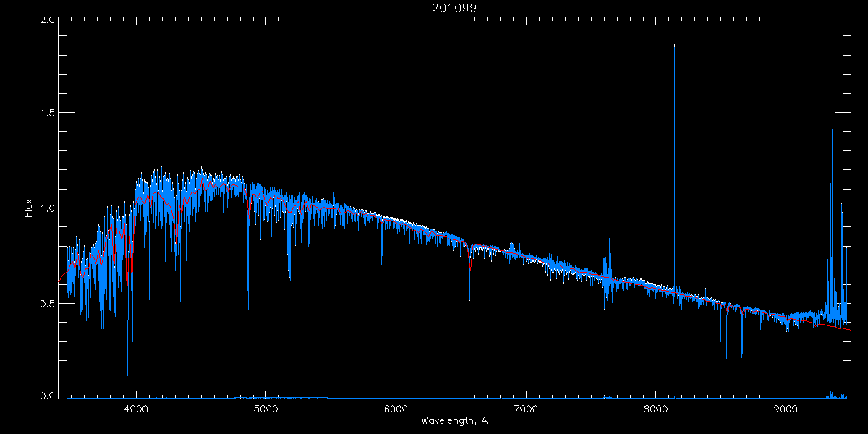This screenshot has height=434, width=868.
Task: Click the Flux y-axis label
Action: (29, 208)
